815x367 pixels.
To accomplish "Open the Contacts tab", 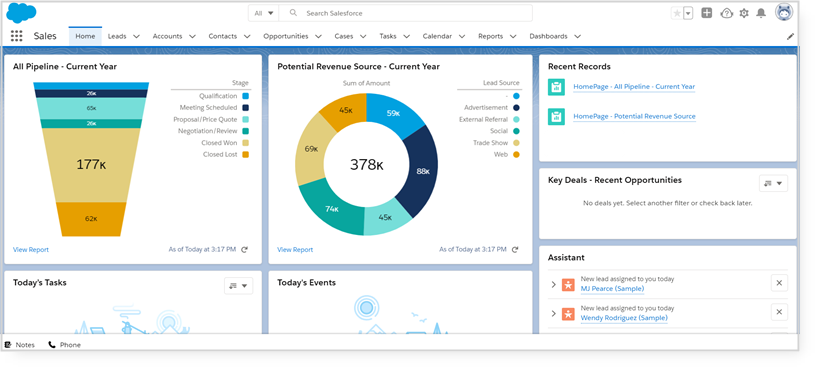I will click(x=222, y=36).
